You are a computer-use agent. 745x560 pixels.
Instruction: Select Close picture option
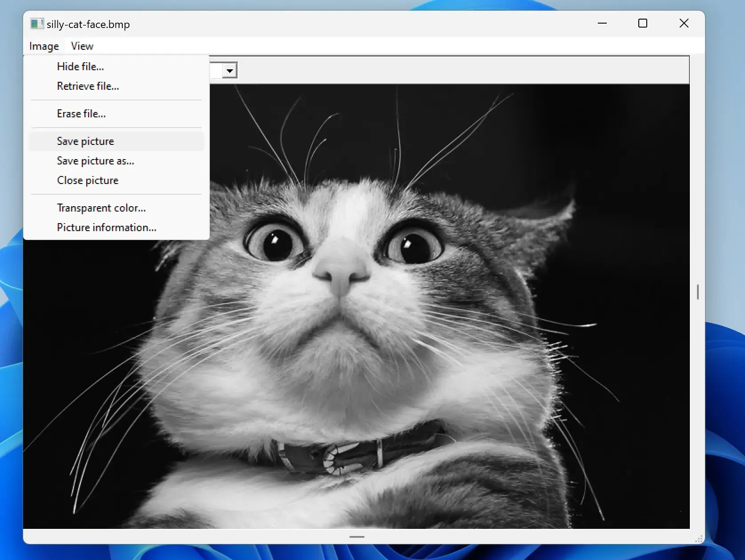(x=116, y=180)
